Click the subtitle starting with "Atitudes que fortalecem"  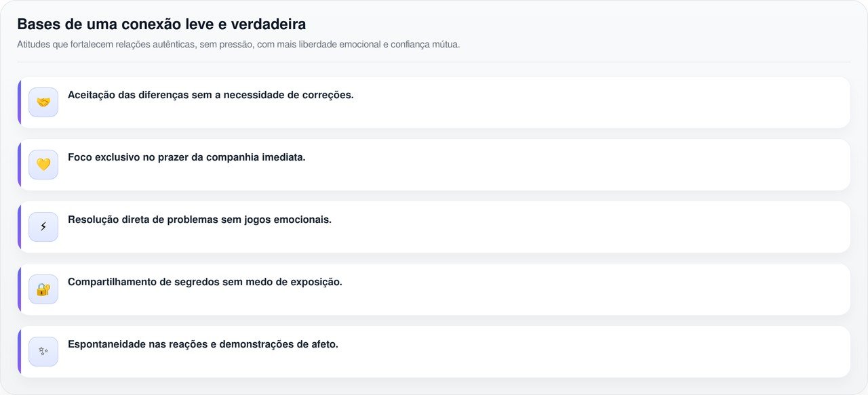click(x=238, y=45)
